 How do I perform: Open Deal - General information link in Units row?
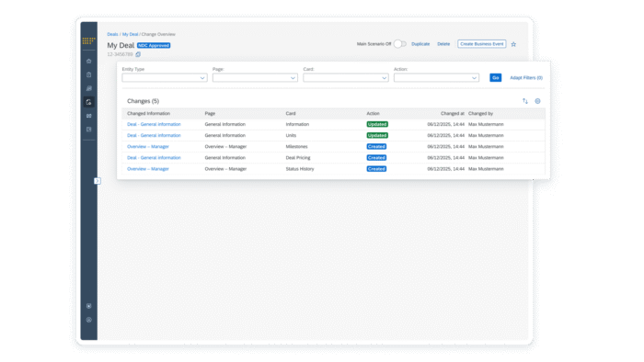pos(154,135)
